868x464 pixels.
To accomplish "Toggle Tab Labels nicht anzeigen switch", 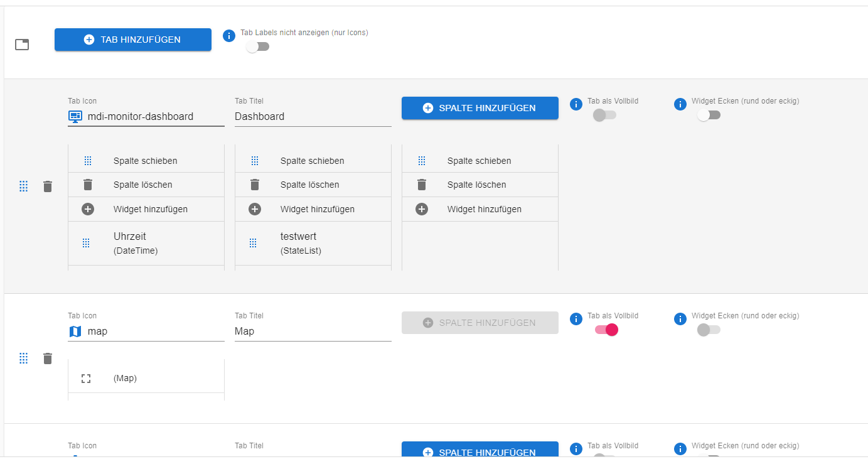I will point(257,47).
